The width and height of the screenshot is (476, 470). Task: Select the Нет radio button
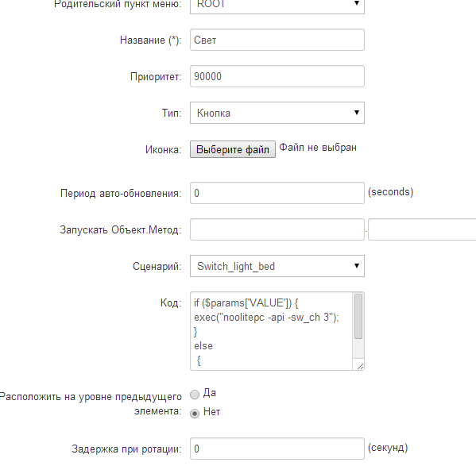195,414
